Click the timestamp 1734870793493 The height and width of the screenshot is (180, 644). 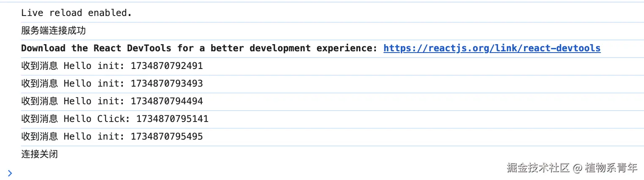[x=167, y=84]
